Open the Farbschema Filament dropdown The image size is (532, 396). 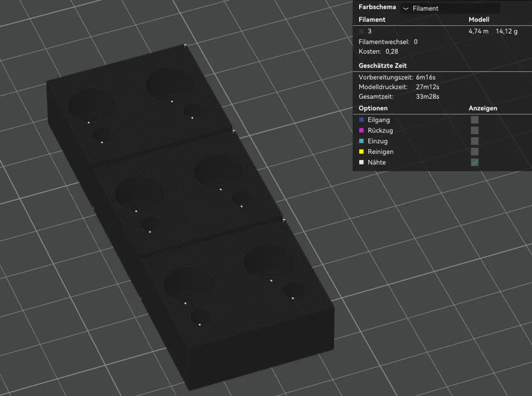[x=450, y=8]
